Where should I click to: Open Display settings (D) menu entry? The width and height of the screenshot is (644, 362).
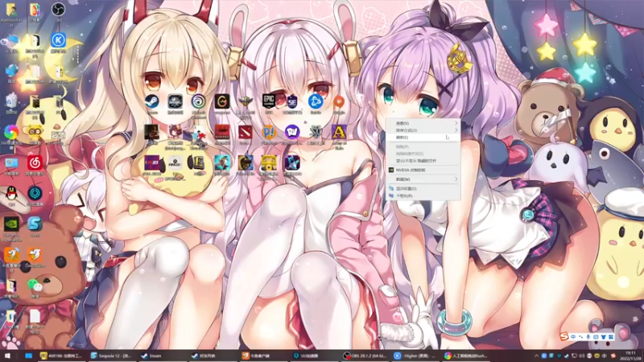click(423, 189)
